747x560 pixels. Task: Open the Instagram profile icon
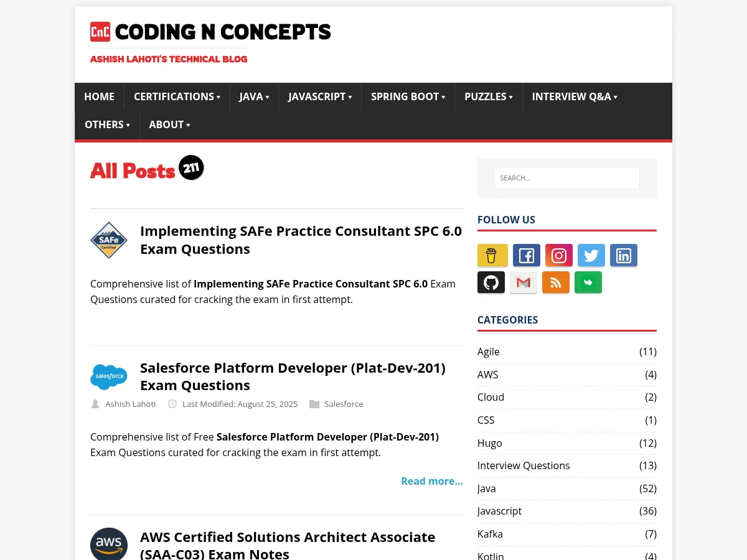coord(558,255)
